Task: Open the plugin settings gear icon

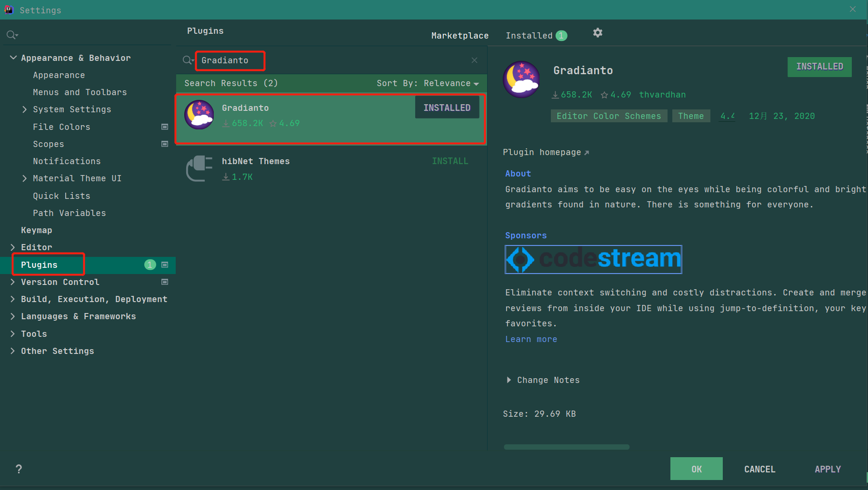Action: pyautogui.click(x=598, y=33)
